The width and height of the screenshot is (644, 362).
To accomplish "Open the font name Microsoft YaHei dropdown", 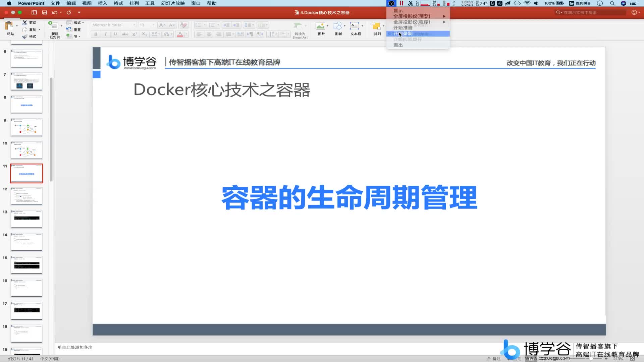I will 135,25.
